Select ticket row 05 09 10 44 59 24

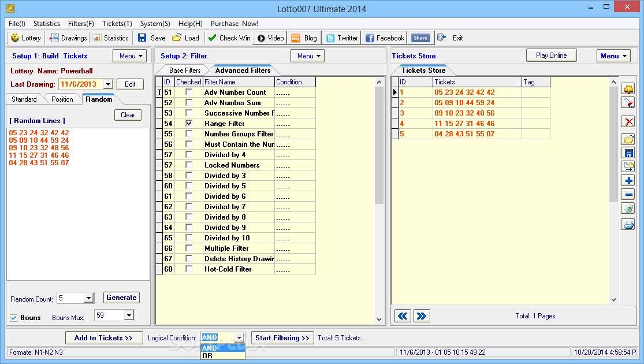pyautogui.click(x=471, y=102)
